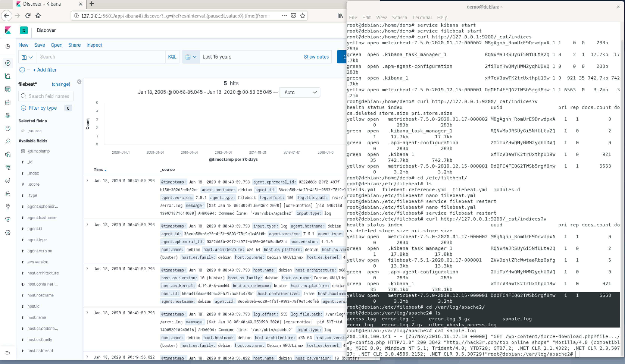Open Visualize from the Kibana sidebar
The image size is (625, 364).
coord(8,76)
